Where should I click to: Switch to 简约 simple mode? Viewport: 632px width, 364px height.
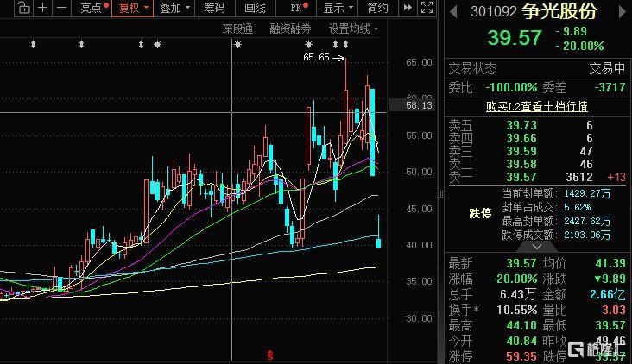377,8
